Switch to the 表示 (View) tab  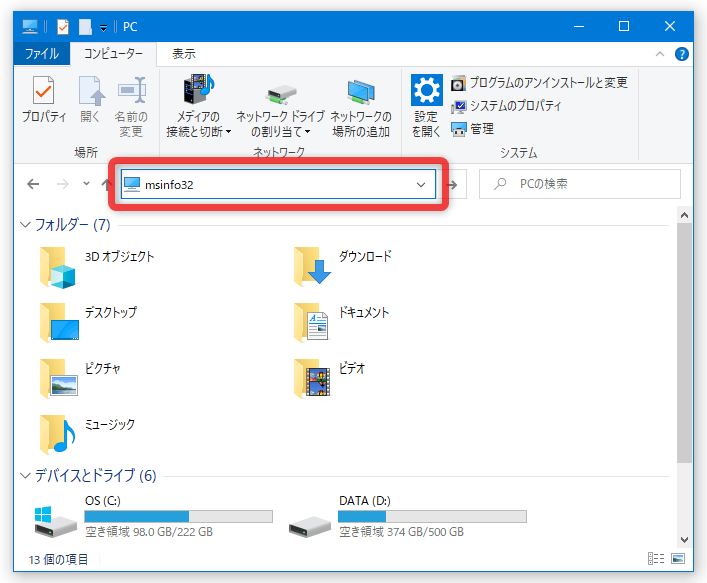[x=184, y=54]
